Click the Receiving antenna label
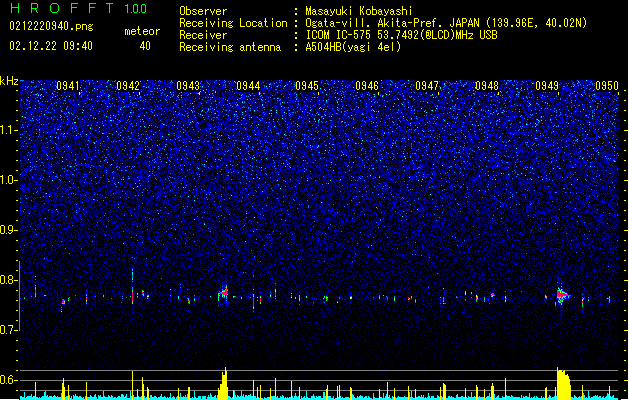Viewport: 629px width, 400px height. 230,47
